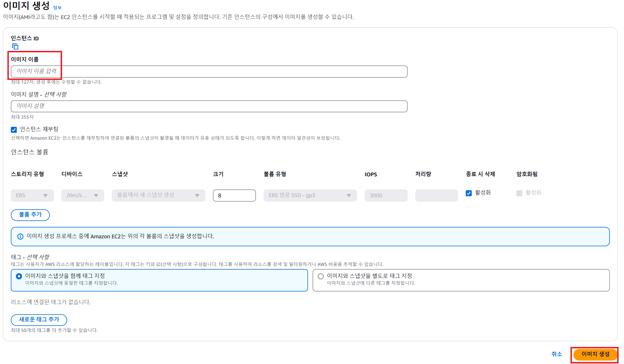Click the 이미지 설명 description field
The width and height of the screenshot is (624, 364).
click(x=209, y=106)
